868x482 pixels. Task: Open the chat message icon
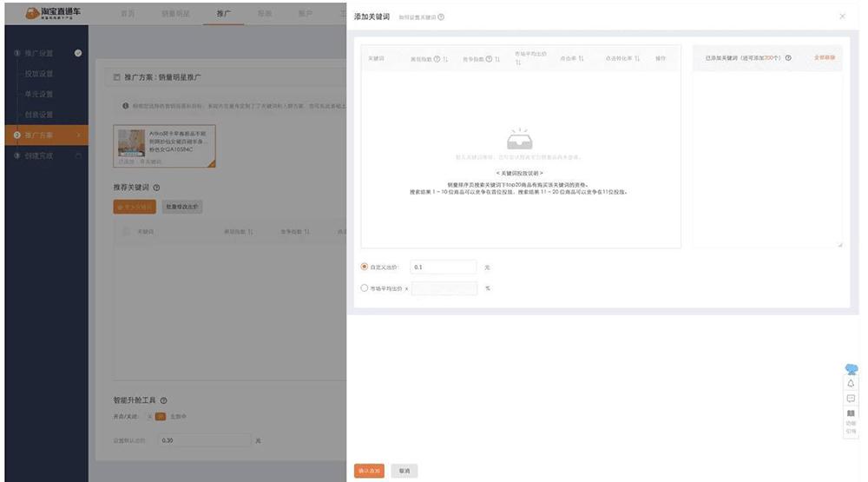click(x=851, y=399)
